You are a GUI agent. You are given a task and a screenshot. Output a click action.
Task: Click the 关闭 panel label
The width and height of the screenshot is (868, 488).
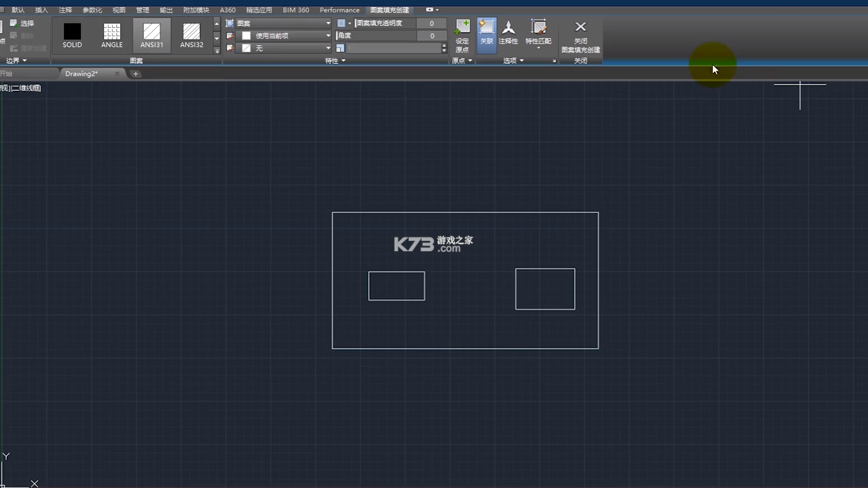coord(581,61)
